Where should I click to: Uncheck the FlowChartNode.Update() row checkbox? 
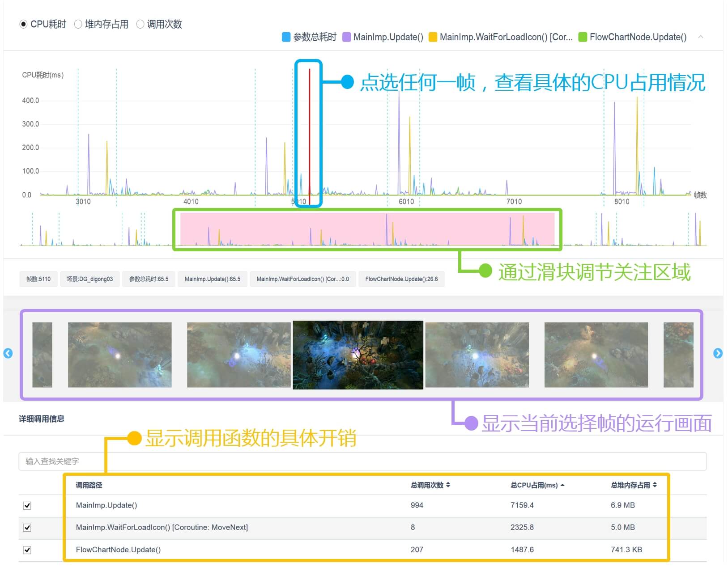pos(27,550)
